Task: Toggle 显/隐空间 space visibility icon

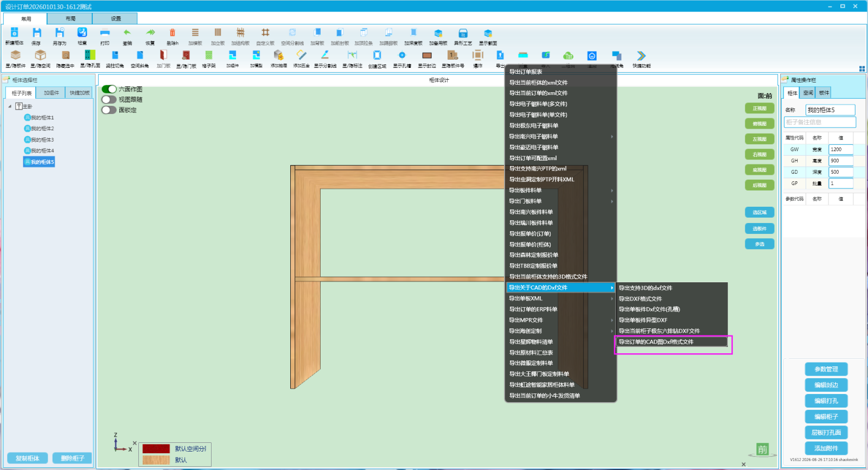Action: click(x=40, y=55)
